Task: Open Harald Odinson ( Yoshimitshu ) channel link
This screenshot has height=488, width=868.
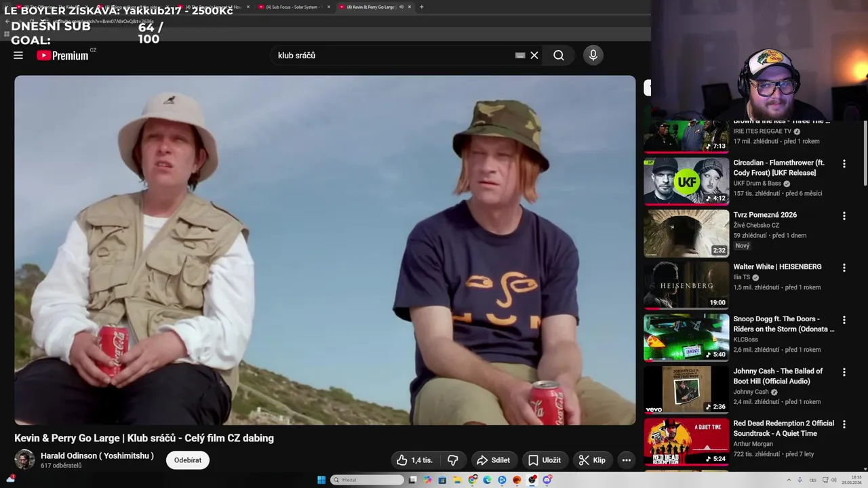Action: tap(97, 455)
